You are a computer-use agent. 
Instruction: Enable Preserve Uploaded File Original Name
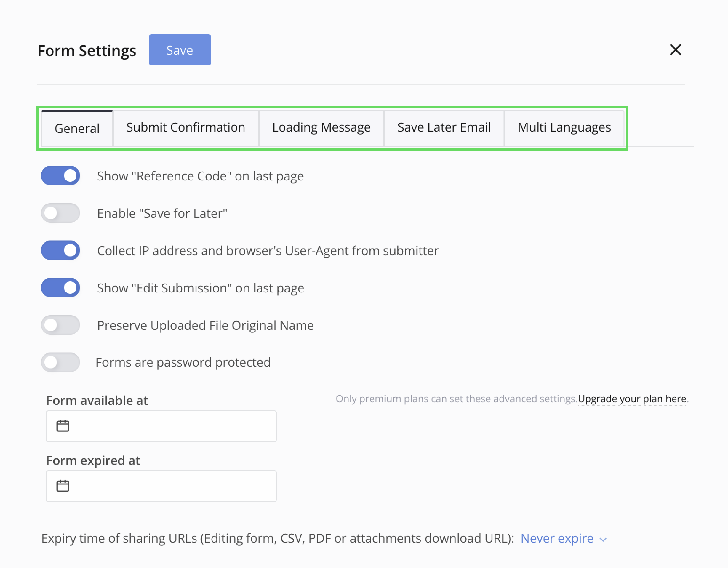[60, 325]
